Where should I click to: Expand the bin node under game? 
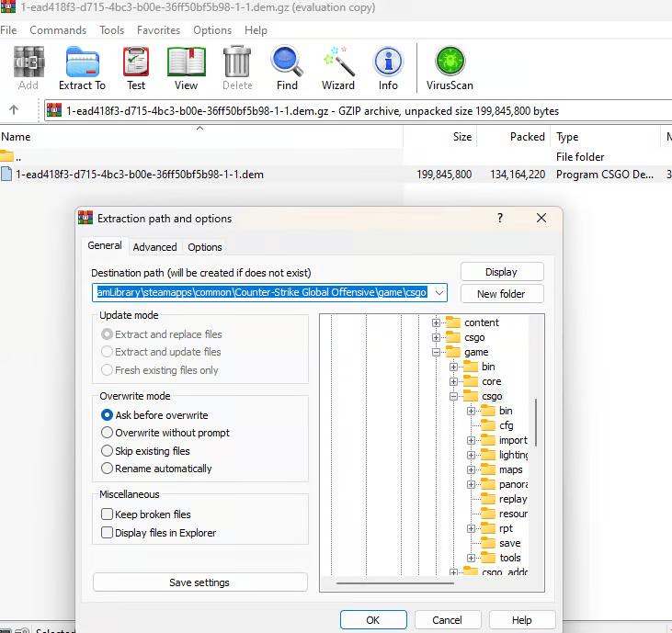coord(453,367)
